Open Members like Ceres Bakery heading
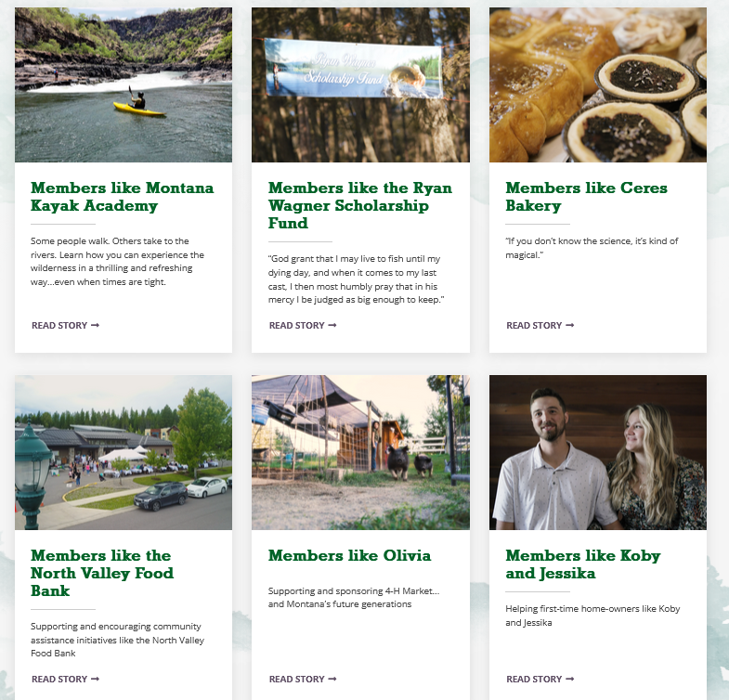The width and height of the screenshot is (729, 700). pos(586,197)
